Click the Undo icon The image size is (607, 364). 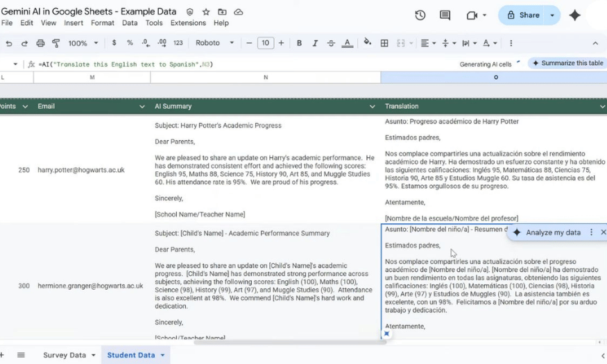(x=8, y=43)
